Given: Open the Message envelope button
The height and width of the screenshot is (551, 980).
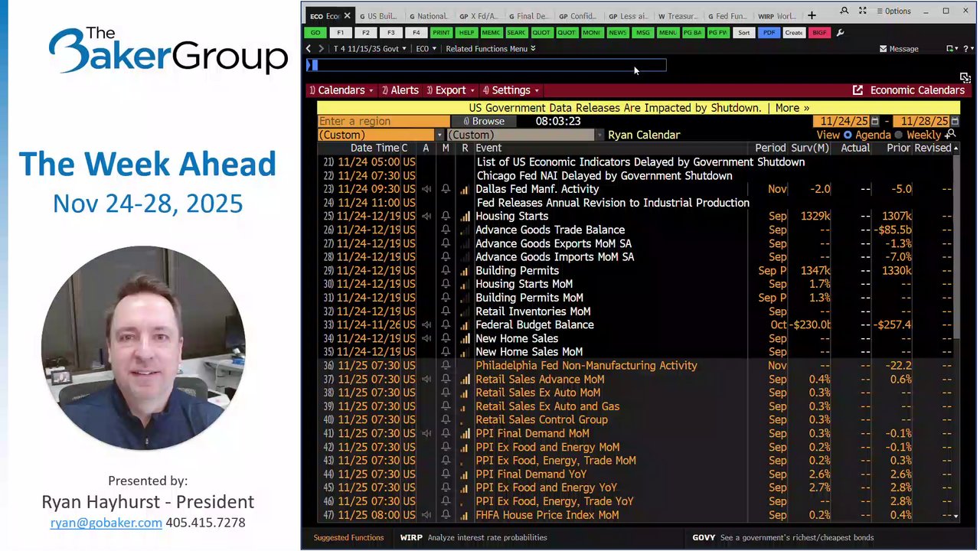Looking at the screenshot, I should coord(899,49).
